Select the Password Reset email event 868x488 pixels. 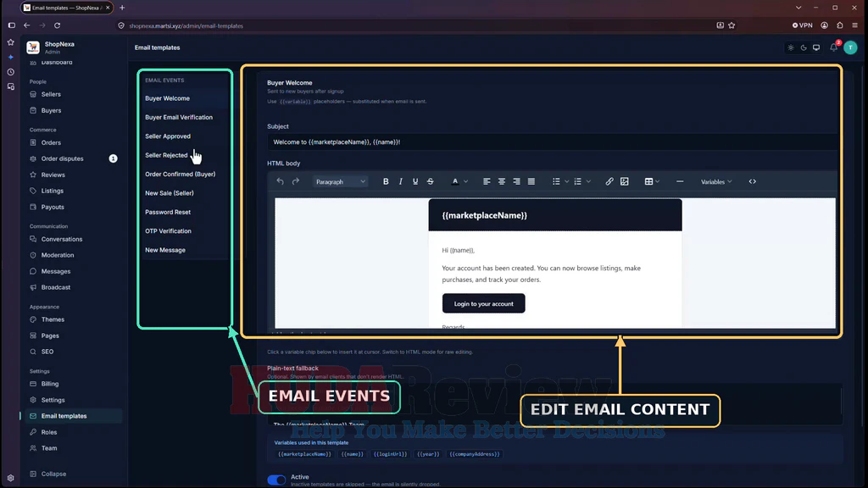(168, 212)
